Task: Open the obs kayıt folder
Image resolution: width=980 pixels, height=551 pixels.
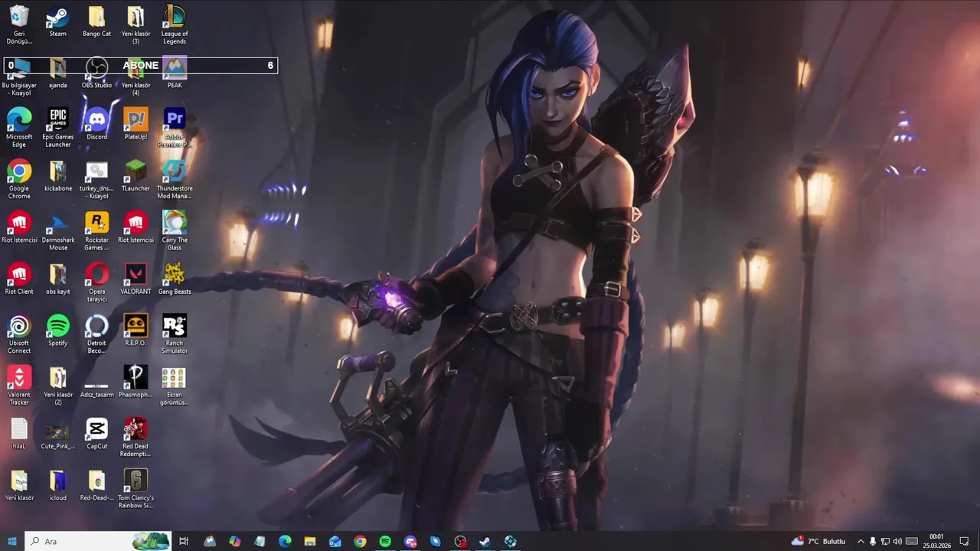Action: [x=58, y=279]
